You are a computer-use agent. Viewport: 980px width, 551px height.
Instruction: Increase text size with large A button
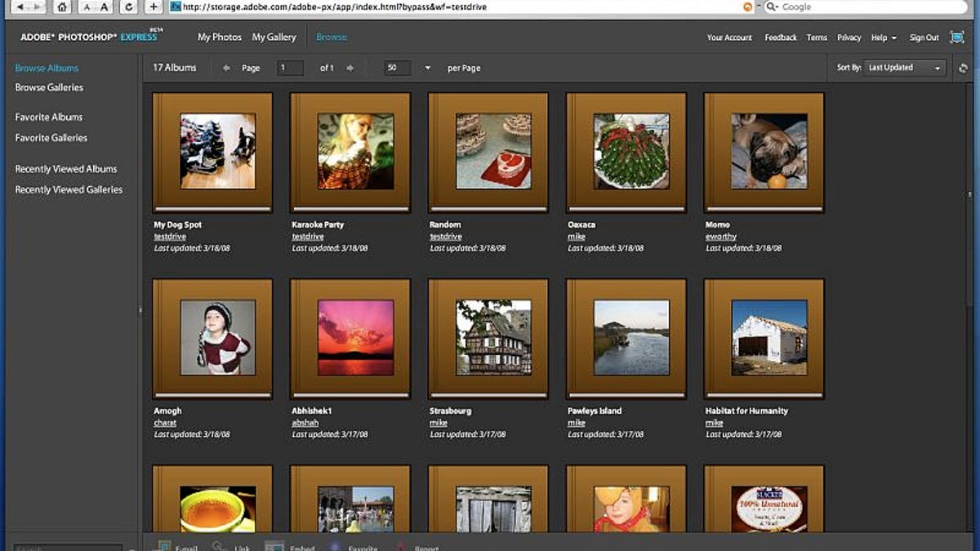[104, 7]
